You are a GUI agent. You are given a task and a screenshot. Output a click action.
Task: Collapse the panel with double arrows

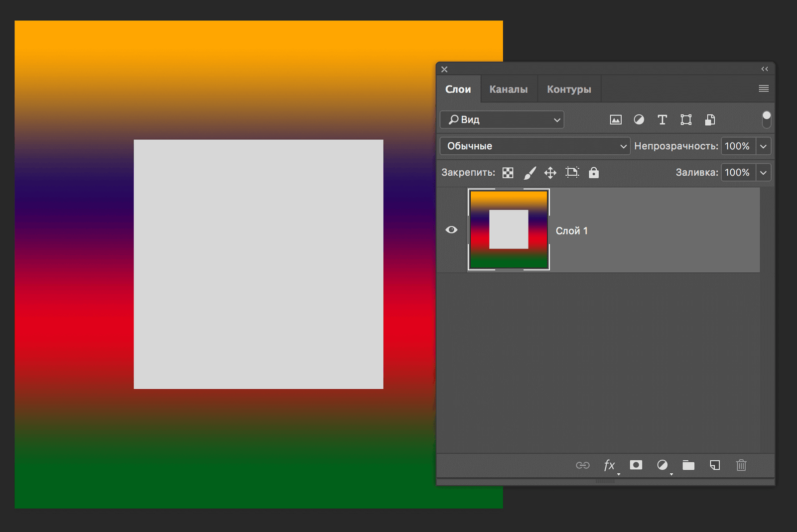tap(765, 69)
